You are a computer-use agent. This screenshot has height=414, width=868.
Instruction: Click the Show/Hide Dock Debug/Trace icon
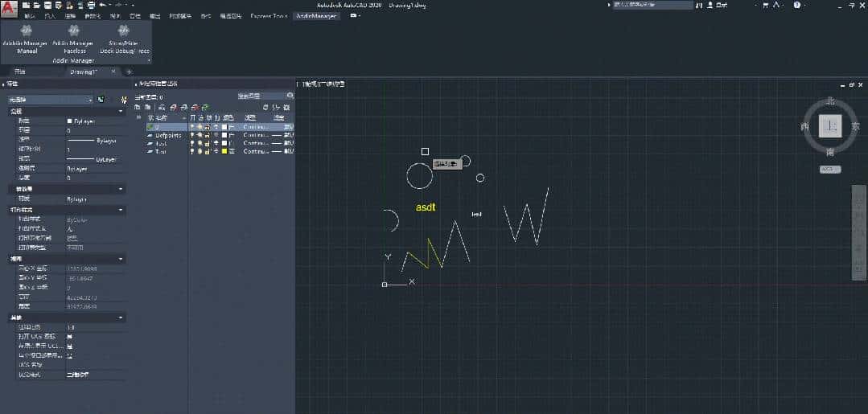click(x=124, y=31)
